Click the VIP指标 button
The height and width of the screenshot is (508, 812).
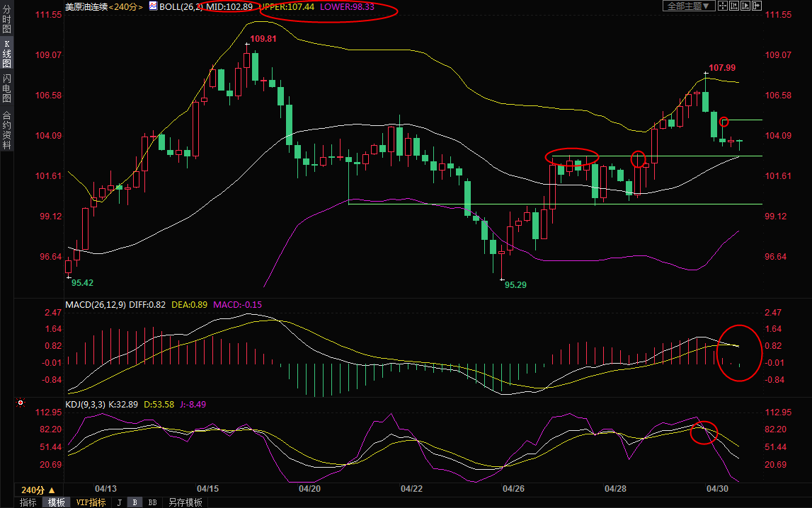tap(91, 502)
